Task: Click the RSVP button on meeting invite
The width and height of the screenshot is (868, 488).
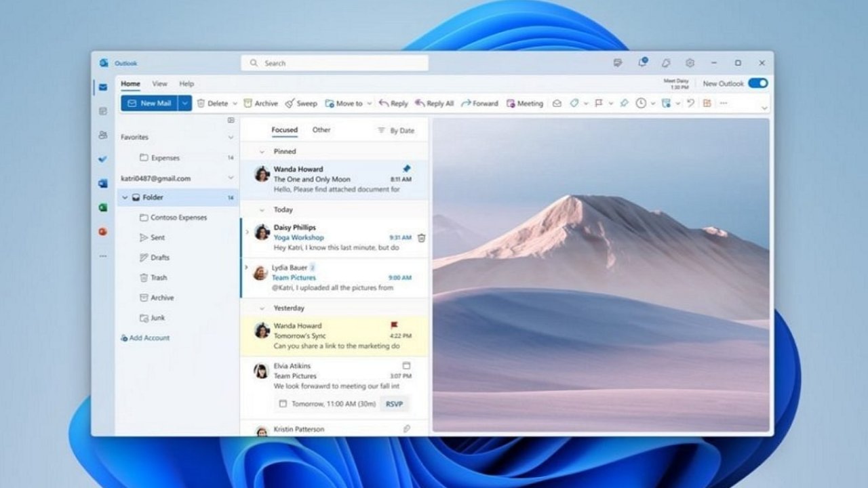Action: (394, 404)
